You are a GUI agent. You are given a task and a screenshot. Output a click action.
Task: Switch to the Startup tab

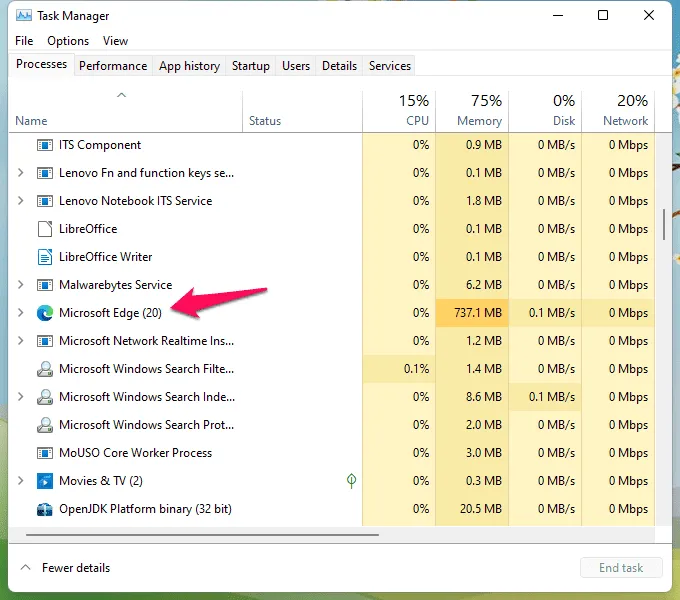click(251, 65)
